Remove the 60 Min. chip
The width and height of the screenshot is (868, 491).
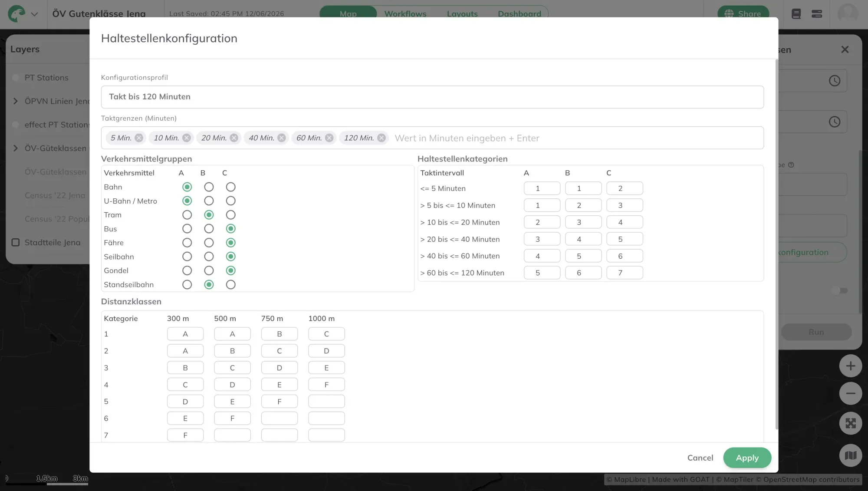[329, 138]
